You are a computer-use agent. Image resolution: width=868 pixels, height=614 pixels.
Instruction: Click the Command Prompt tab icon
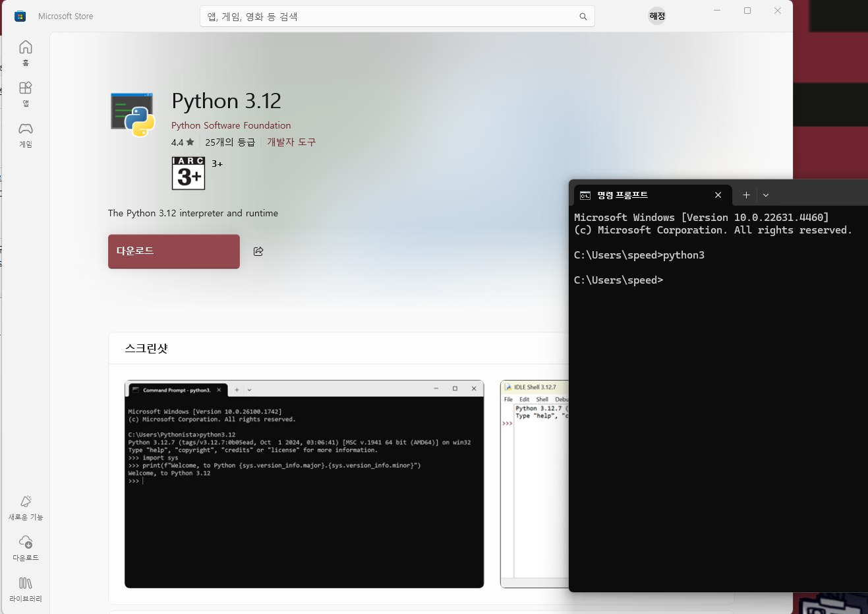tap(585, 195)
